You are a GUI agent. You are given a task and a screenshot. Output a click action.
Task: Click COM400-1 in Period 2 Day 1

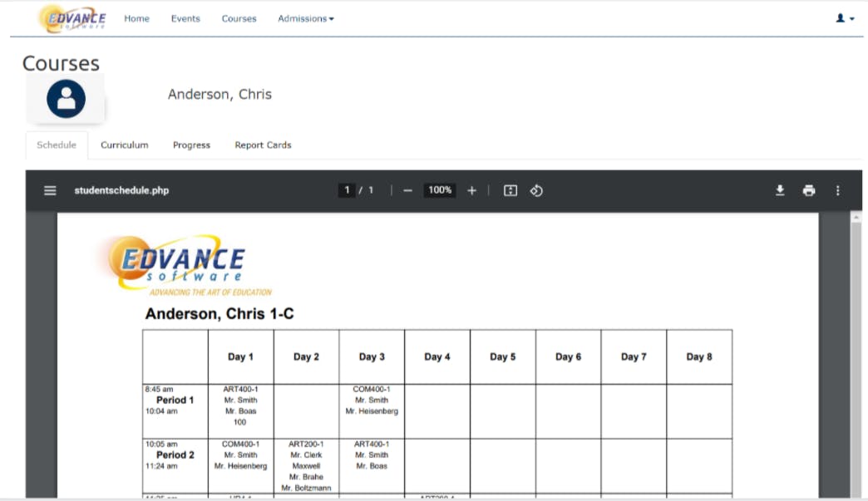click(240, 444)
